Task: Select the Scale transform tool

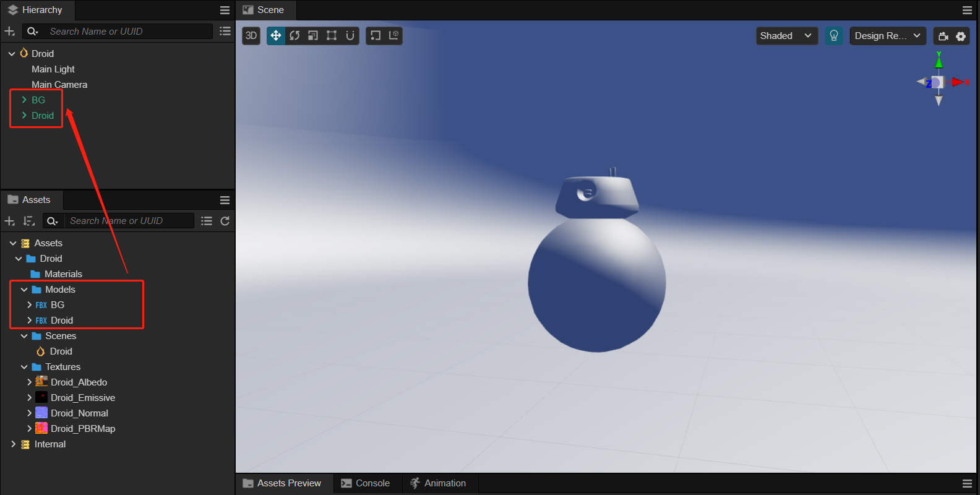Action: coord(313,36)
